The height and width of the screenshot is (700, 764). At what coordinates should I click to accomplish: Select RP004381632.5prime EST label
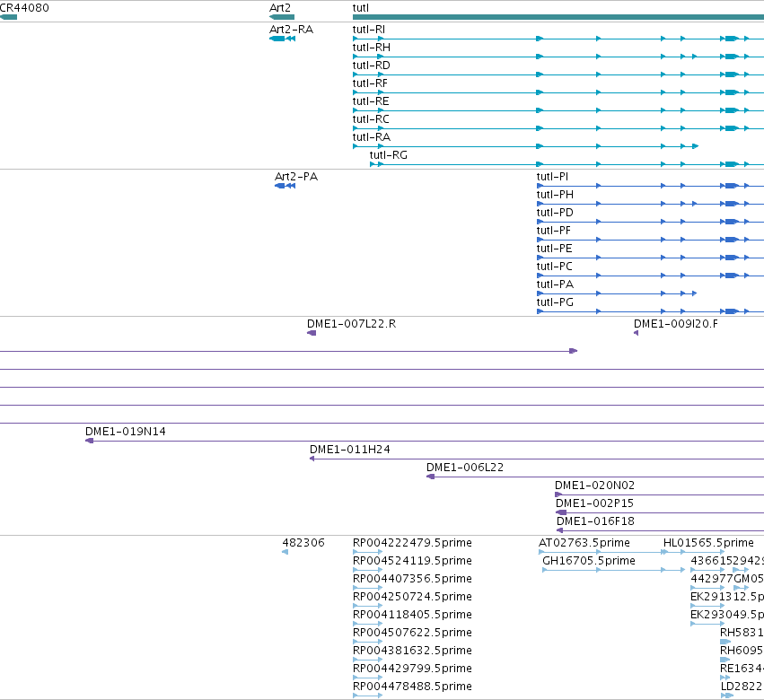(x=412, y=651)
